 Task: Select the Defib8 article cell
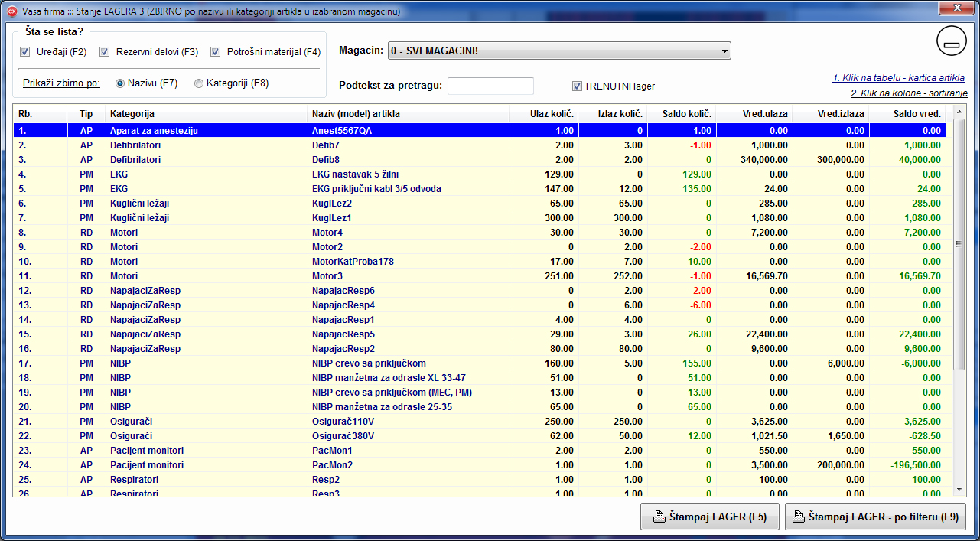click(409, 160)
